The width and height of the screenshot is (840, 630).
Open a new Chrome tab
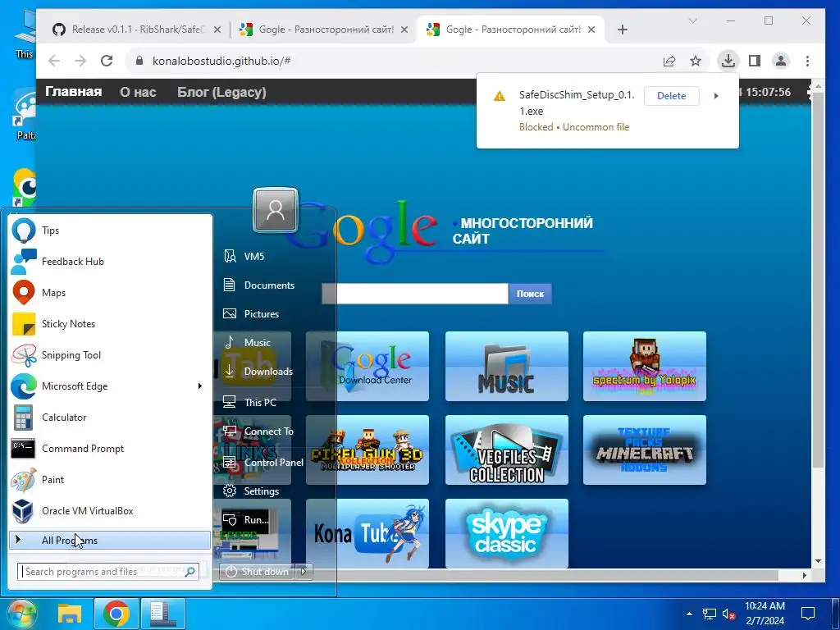(623, 30)
